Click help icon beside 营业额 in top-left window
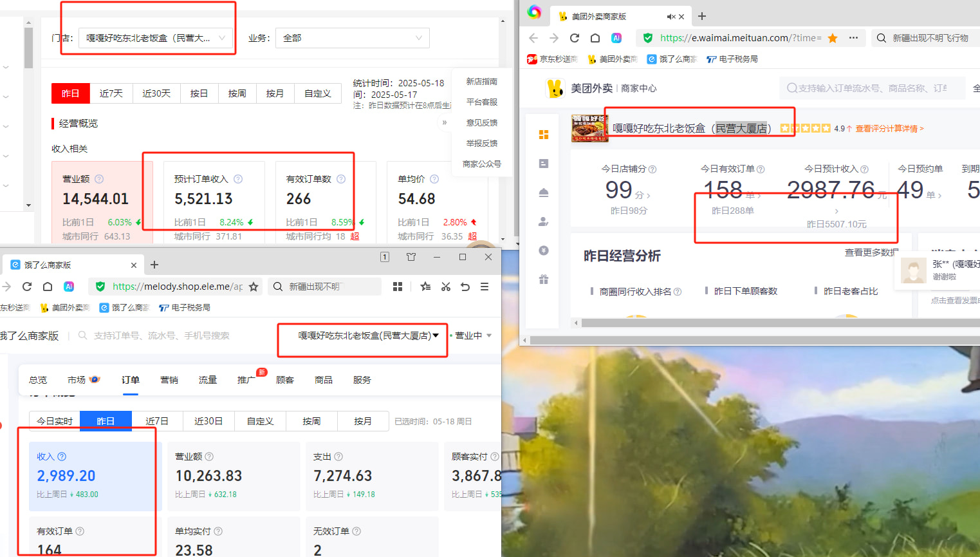The width and height of the screenshot is (980, 557). tap(99, 179)
